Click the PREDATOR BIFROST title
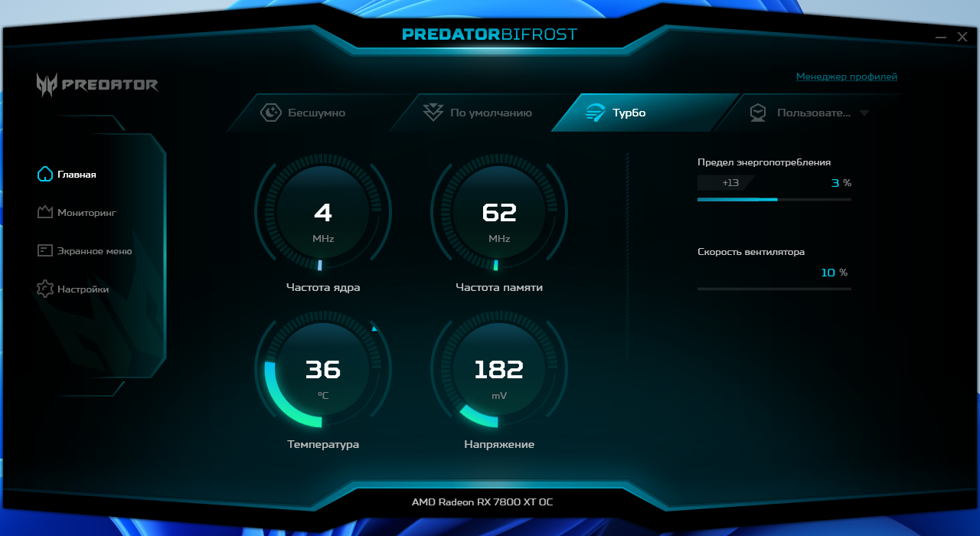Screen dimensions: 980x536 click(x=490, y=34)
